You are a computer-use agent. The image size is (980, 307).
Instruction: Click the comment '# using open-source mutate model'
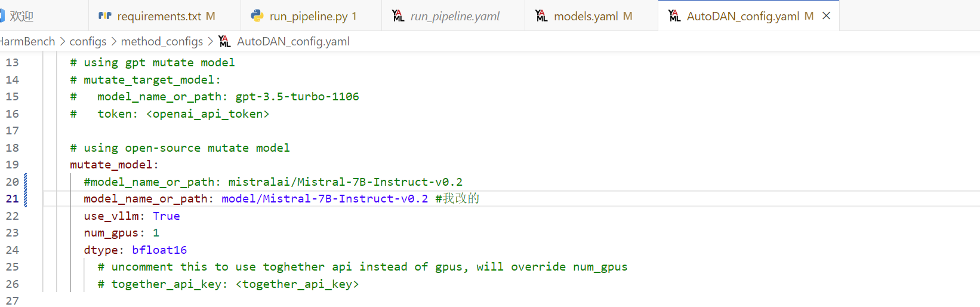click(180, 148)
